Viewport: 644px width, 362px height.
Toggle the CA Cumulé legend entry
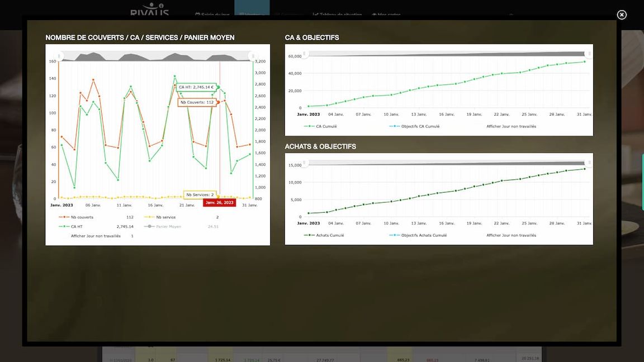(320, 126)
